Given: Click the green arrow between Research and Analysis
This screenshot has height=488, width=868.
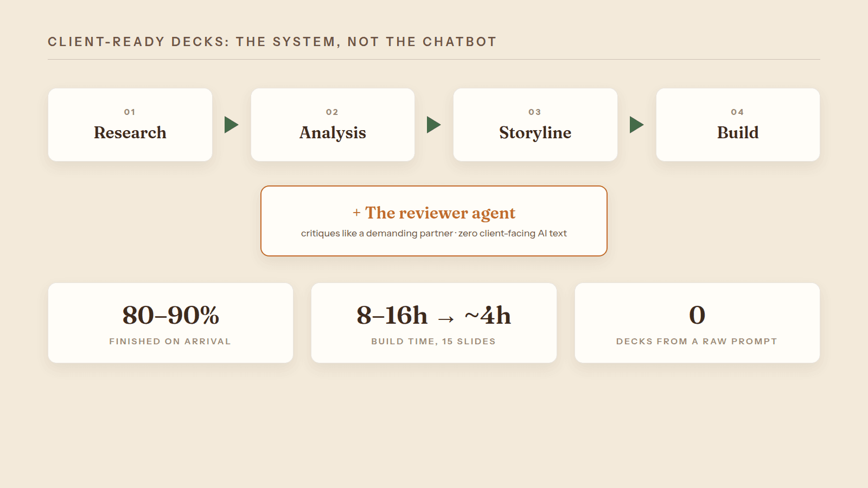Looking at the screenshot, I should (x=232, y=125).
